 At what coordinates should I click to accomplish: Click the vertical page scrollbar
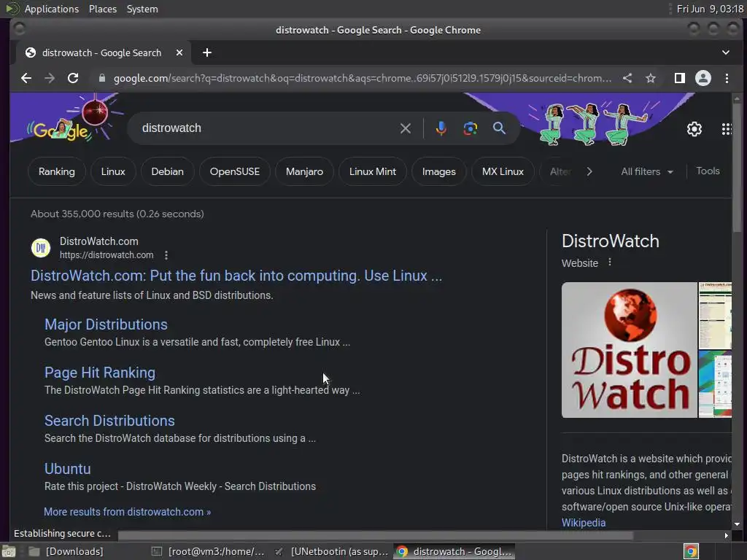tap(737, 167)
